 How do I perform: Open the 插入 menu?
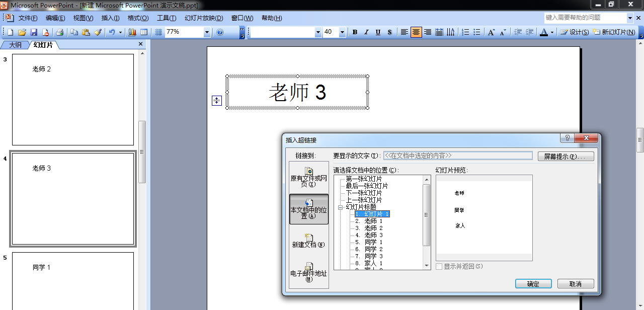click(x=110, y=18)
